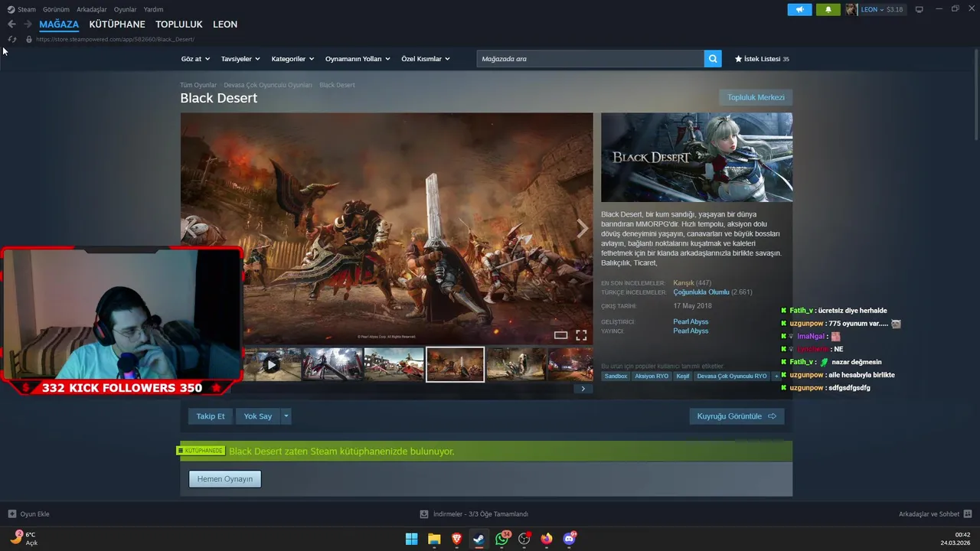Add more tags with plus button

[776, 376]
